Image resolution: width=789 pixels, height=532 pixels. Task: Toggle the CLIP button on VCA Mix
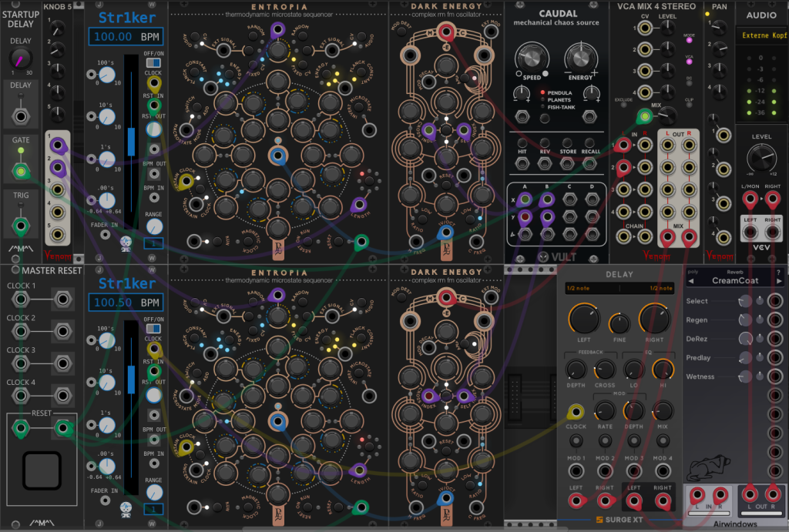point(689,105)
